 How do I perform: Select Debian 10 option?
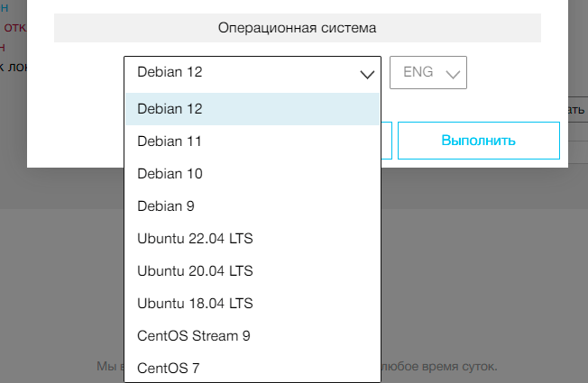click(x=252, y=174)
